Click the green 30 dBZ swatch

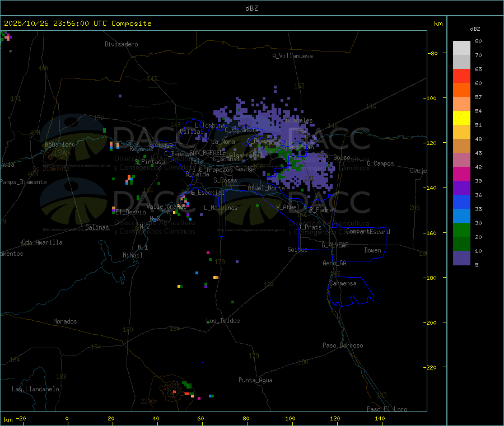[461, 230]
